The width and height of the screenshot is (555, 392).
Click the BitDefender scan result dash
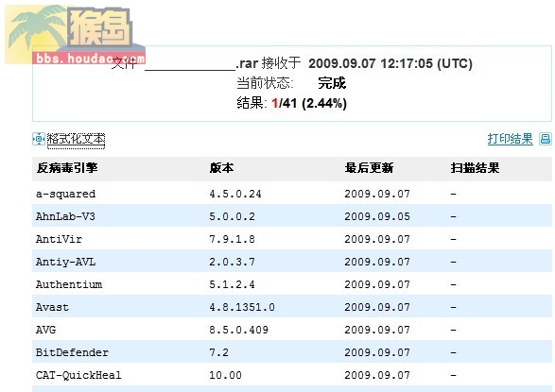pos(454,352)
